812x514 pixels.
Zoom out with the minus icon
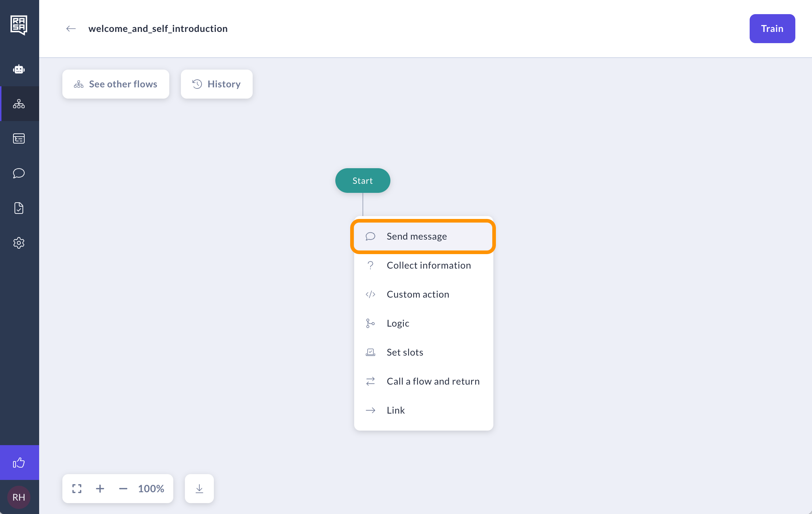tap(123, 489)
